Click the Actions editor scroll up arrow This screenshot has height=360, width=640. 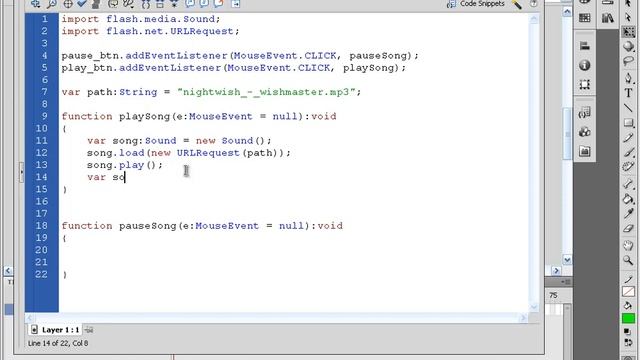tap(534, 19)
